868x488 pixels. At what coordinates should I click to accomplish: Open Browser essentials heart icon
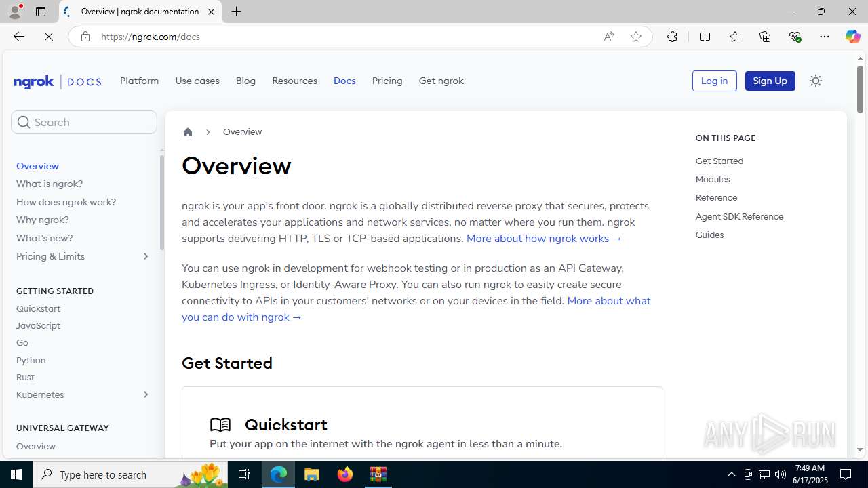tap(795, 37)
